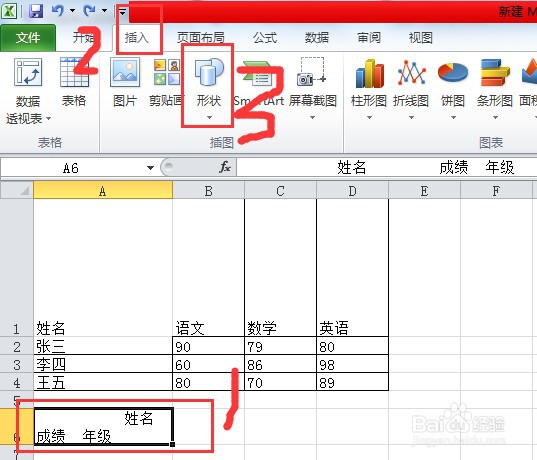This screenshot has width=537, height=460.
Task: Switch to the 审阅 tab
Action: [369, 38]
